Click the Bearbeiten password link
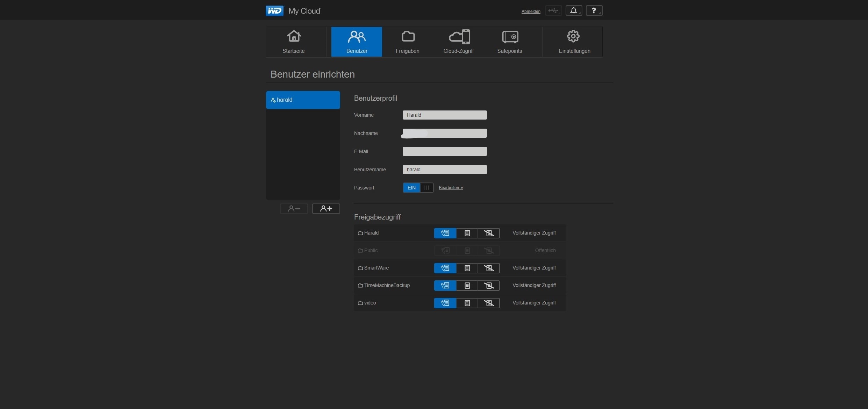Viewport: 868px width, 409px height. (x=451, y=188)
